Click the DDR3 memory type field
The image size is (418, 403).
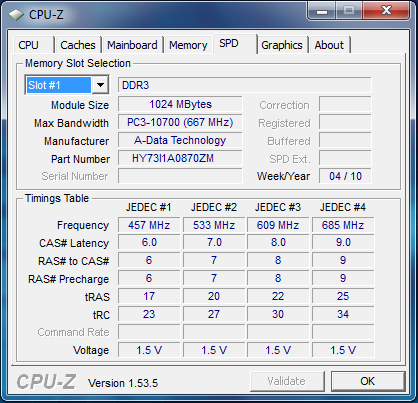[244, 85]
